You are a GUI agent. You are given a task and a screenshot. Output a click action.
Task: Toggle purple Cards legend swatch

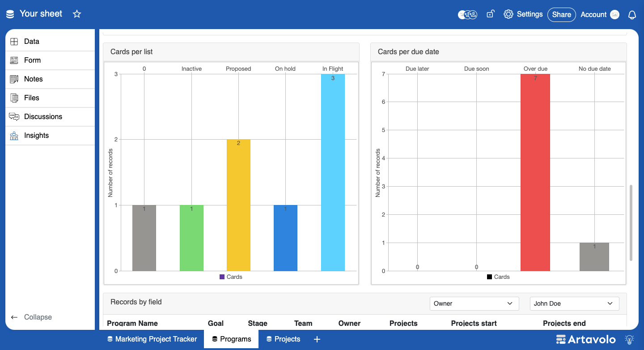click(x=222, y=277)
